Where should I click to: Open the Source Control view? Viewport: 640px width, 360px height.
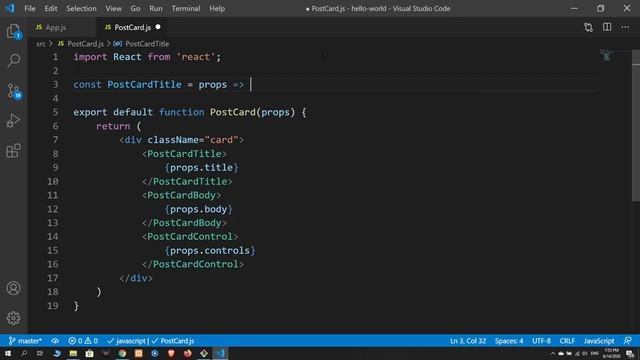coord(13,91)
